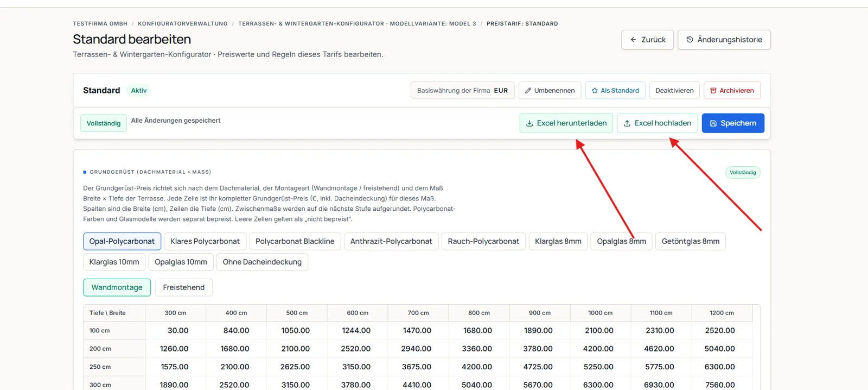Click the download icon on Excel herunterladen
The height and width of the screenshot is (390, 868).
coord(529,123)
